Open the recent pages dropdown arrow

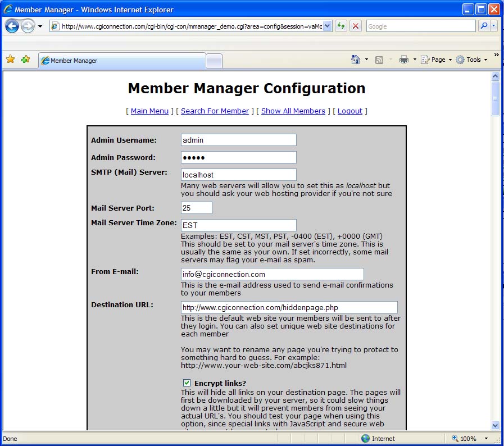pos(40,26)
